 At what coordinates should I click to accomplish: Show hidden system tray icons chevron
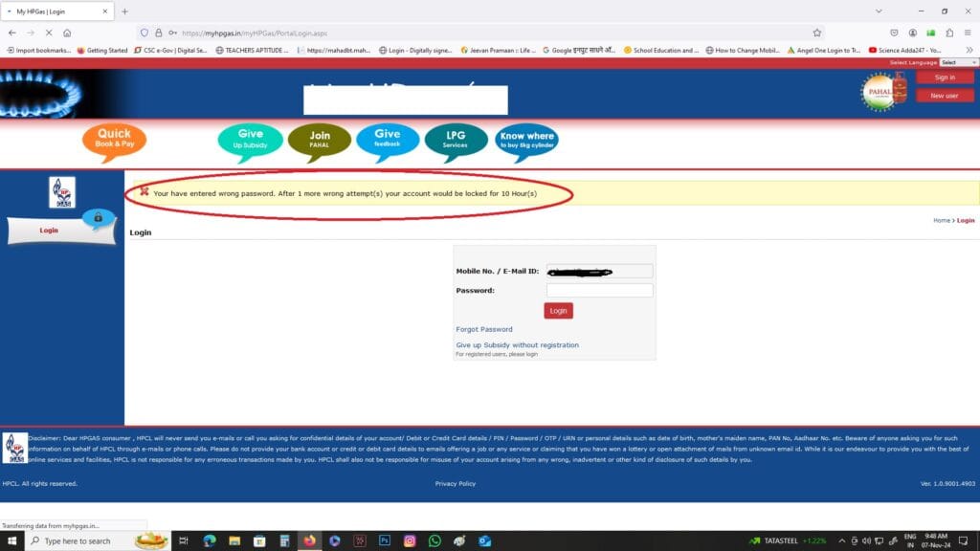[x=842, y=541]
